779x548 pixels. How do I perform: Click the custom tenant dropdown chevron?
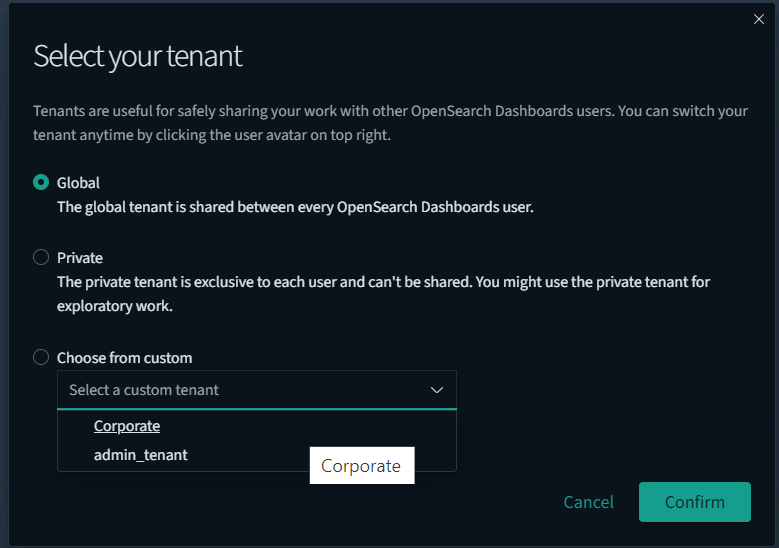tap(437, 390)
